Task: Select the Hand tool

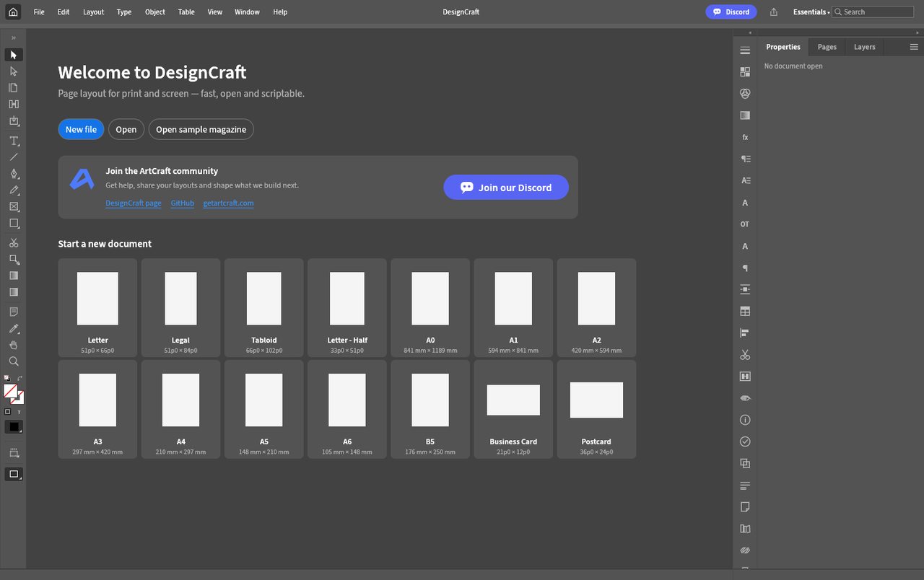Action: point(14,345)
